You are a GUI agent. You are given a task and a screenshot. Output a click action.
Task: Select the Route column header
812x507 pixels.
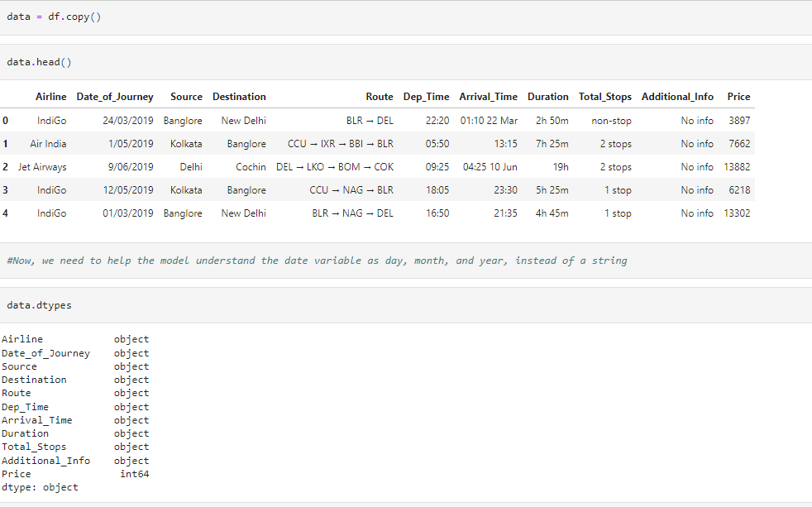click(379, 96)
